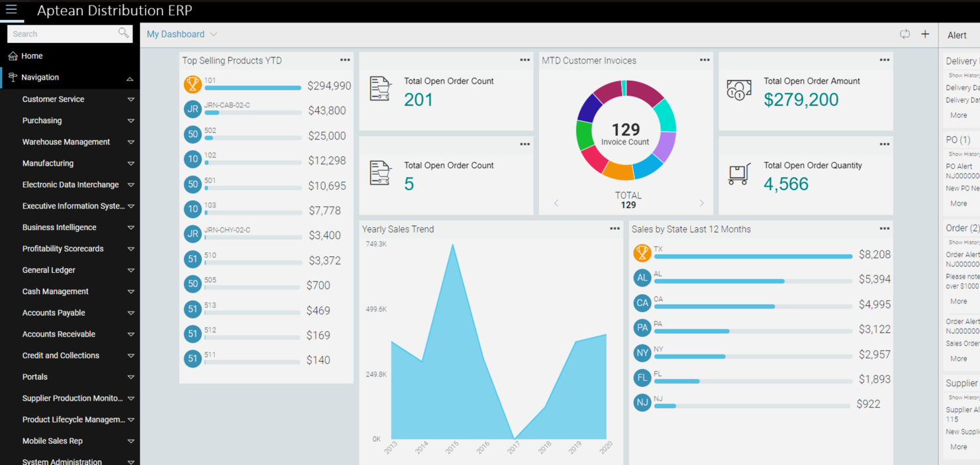
Task: Select Accounts Receivable in navigation
Action: click(x=59, y=334)
